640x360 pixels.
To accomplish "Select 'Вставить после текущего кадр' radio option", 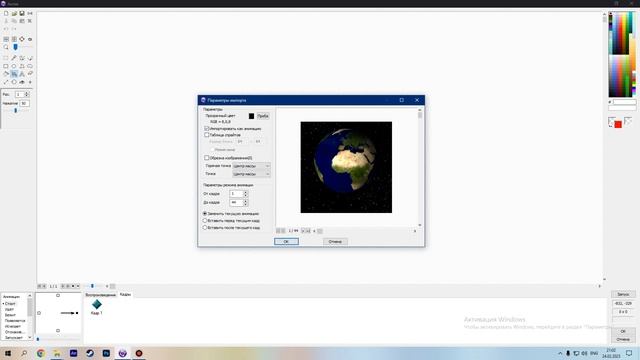I will pyautogui.click(x=205, y=227).
